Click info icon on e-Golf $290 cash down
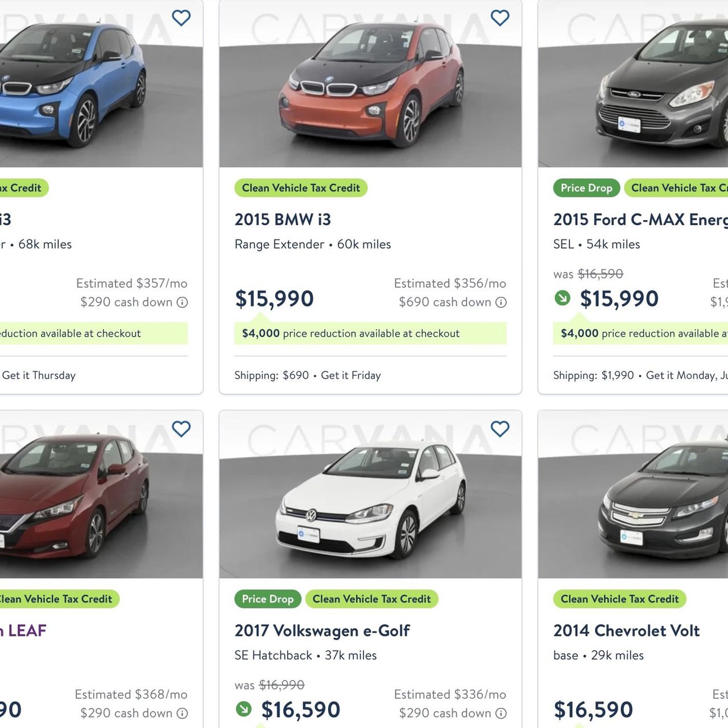 coord(501,713)
